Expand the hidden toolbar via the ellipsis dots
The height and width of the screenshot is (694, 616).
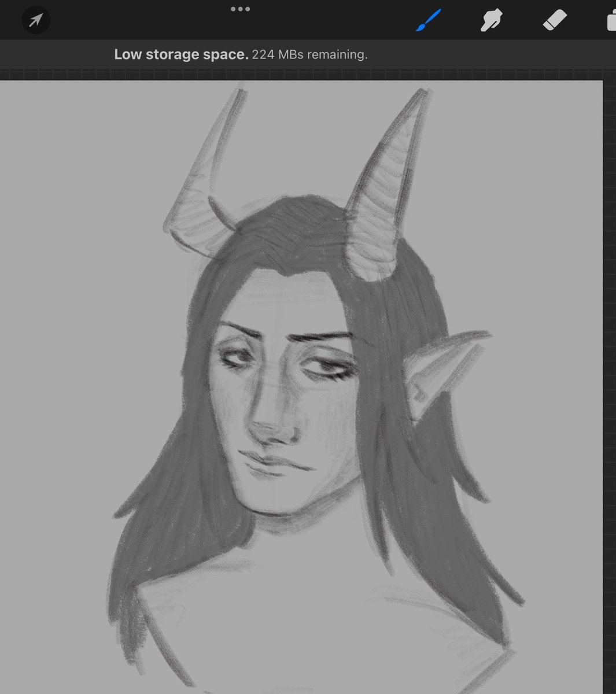pos(240,9)
